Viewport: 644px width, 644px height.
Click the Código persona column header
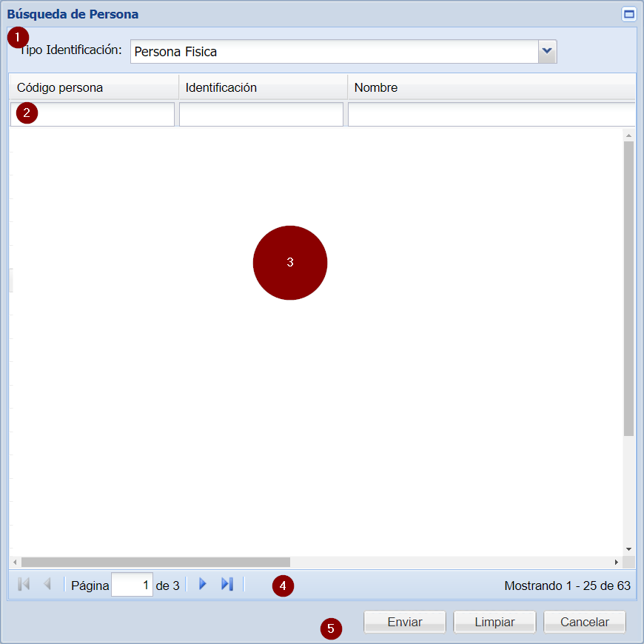point(94,87)
